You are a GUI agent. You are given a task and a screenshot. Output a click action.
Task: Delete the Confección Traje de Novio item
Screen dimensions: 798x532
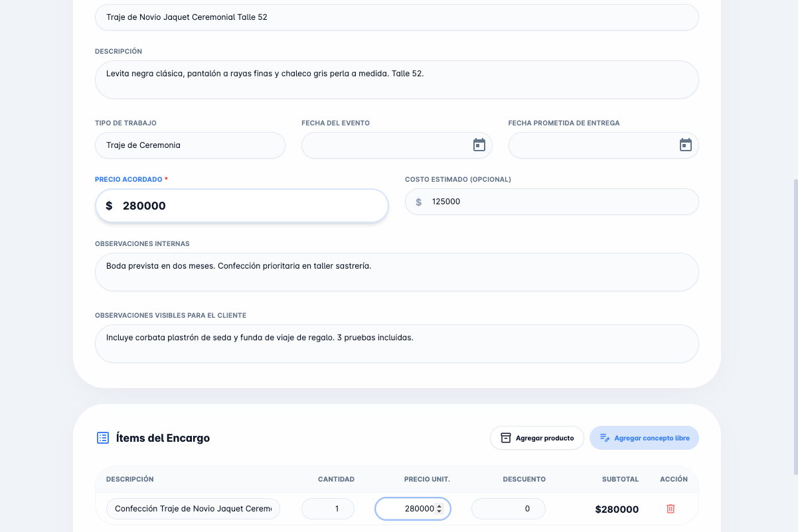[671, 509]
